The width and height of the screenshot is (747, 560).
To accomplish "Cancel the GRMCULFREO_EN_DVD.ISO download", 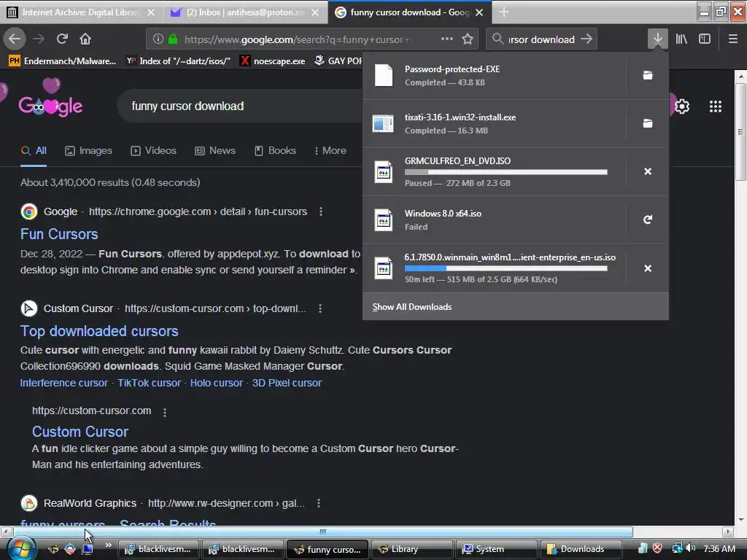I will point(648,171).
